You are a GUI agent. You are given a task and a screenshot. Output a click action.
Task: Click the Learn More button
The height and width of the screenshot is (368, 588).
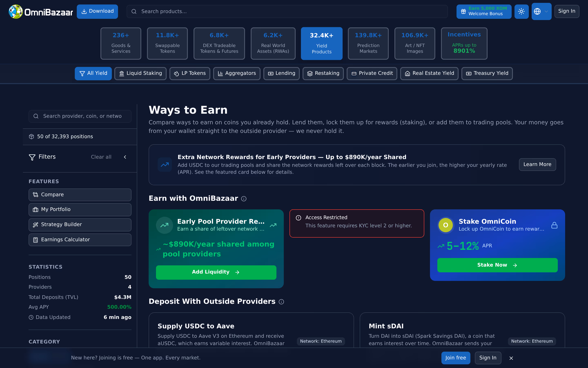pos(537,165)
